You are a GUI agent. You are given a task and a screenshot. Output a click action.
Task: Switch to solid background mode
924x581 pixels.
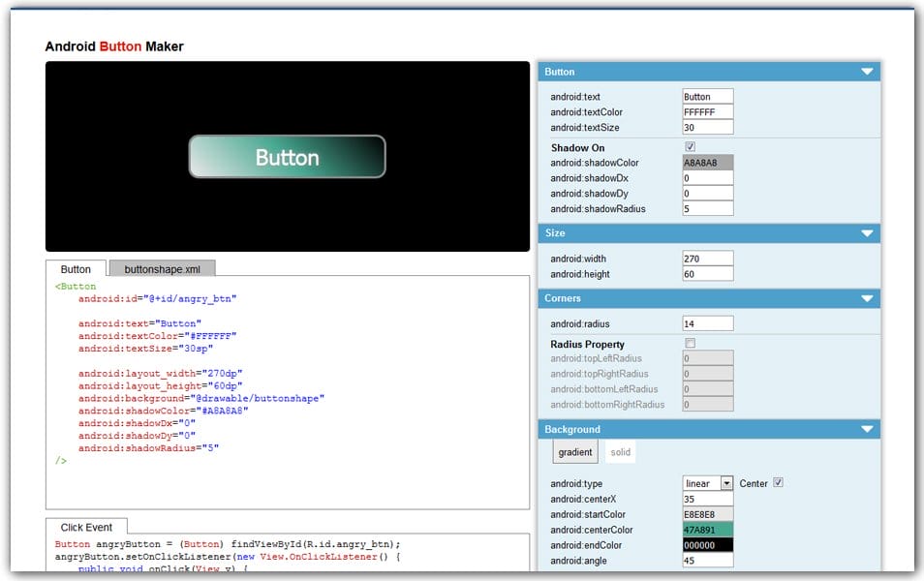point(620,451)
